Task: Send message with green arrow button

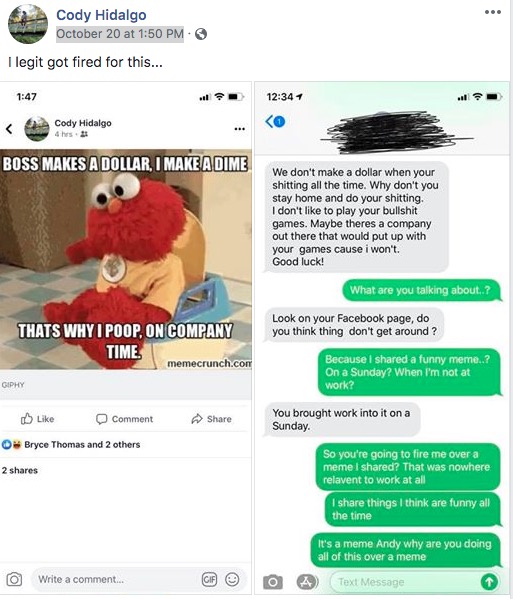Action: pos(489,582)
